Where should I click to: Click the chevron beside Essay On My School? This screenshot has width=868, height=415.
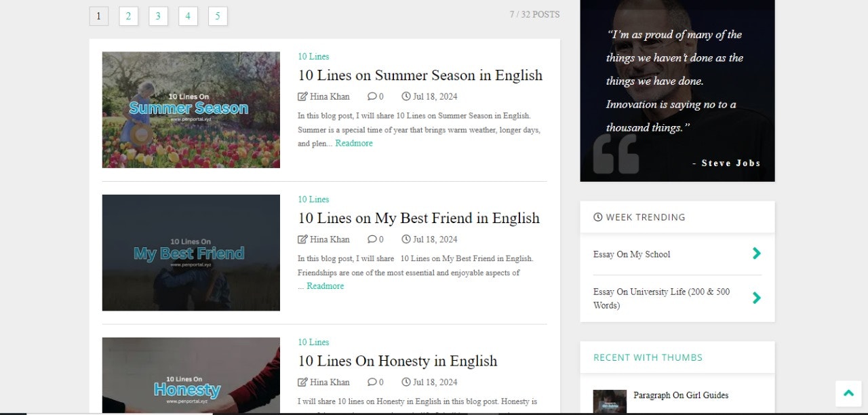(x=757, y=254)
